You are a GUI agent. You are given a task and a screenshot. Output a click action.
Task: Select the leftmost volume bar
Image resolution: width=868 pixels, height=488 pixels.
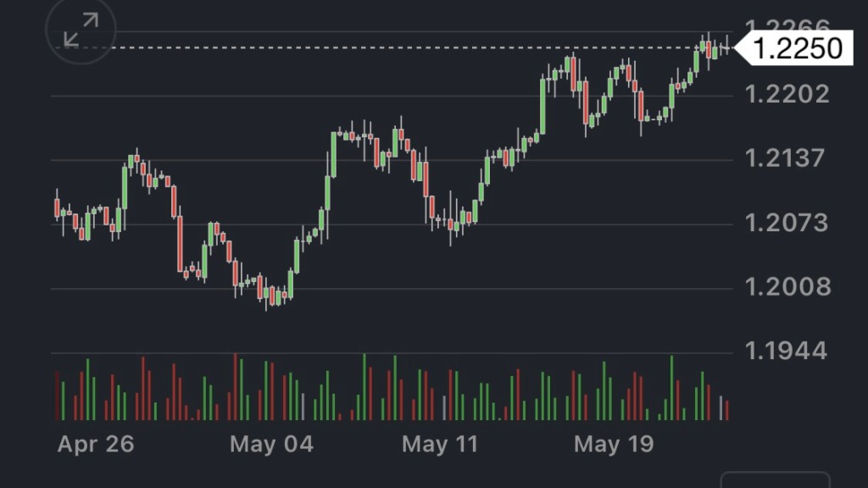(x=57, y=395)
